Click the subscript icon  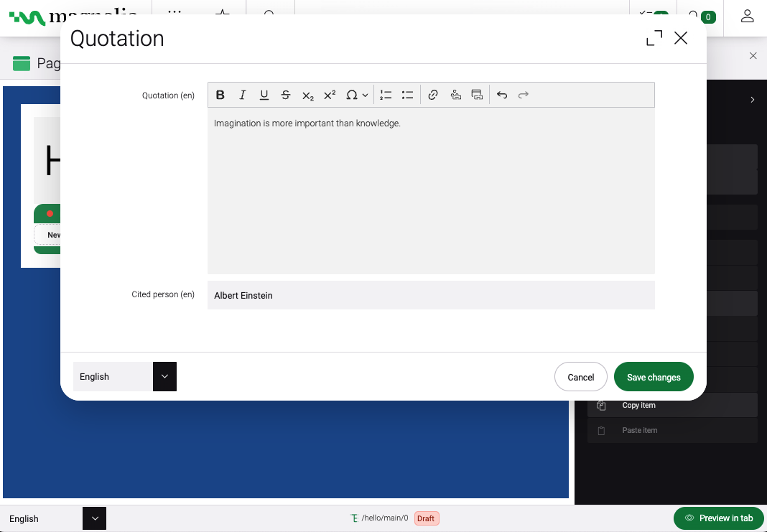pyautogui.click(x=308, y=95)
